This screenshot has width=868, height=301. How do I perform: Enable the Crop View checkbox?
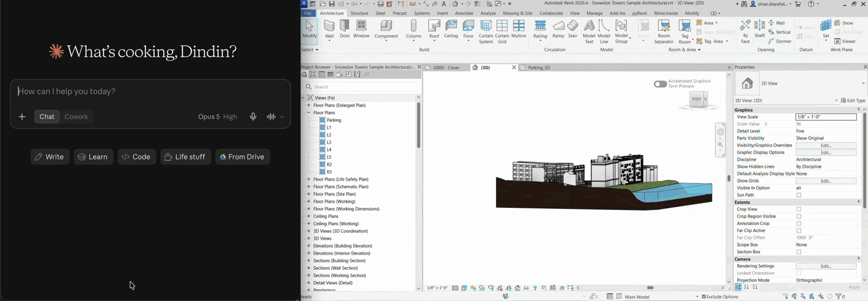(799, 210)
